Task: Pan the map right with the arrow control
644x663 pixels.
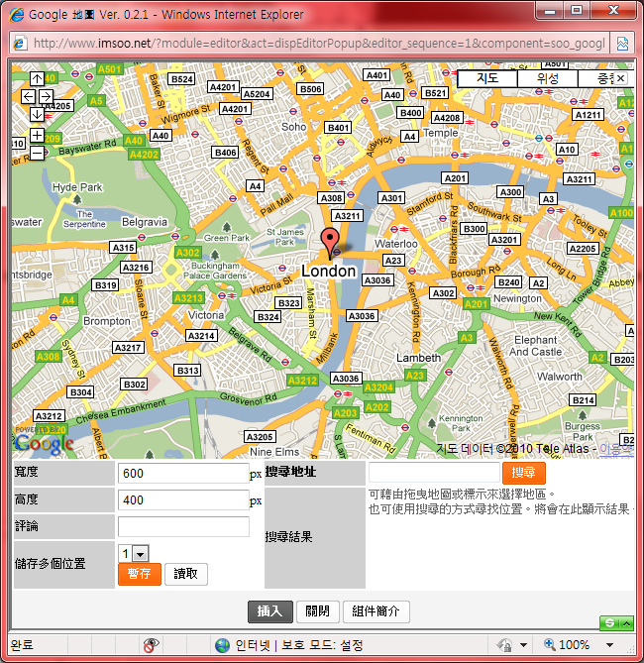Action: point(46,96)
